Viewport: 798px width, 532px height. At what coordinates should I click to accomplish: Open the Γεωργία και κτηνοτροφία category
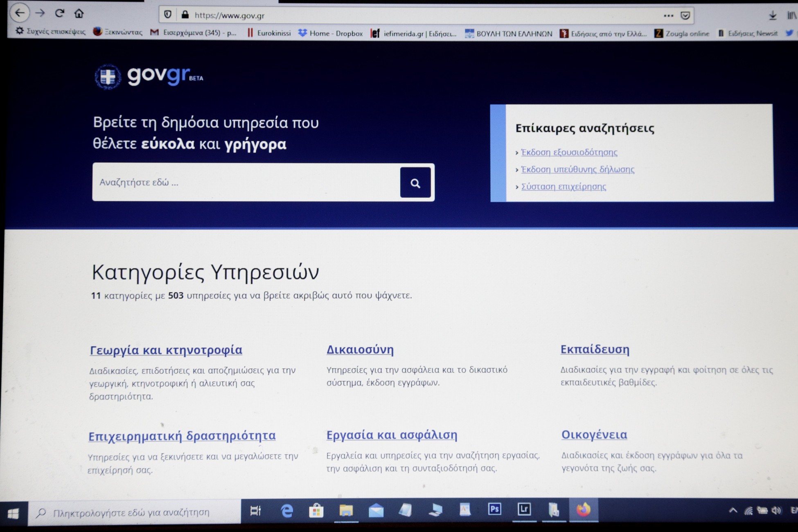(x=165, y=350)
